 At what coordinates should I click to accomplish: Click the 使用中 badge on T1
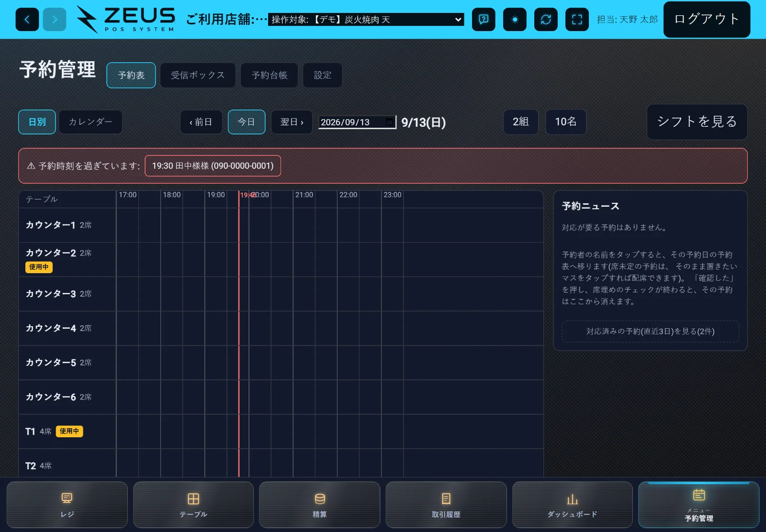click(69, 432)
